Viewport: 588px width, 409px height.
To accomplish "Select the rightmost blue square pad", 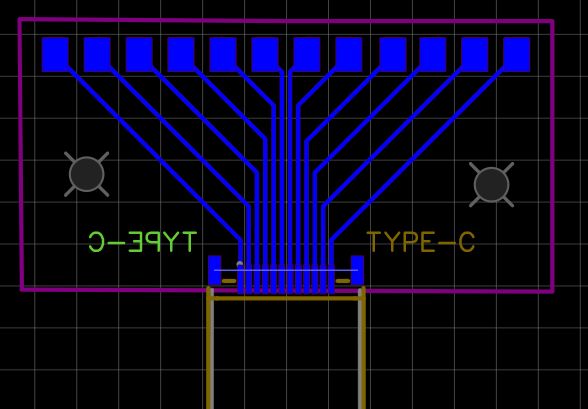I will [516, 54].
